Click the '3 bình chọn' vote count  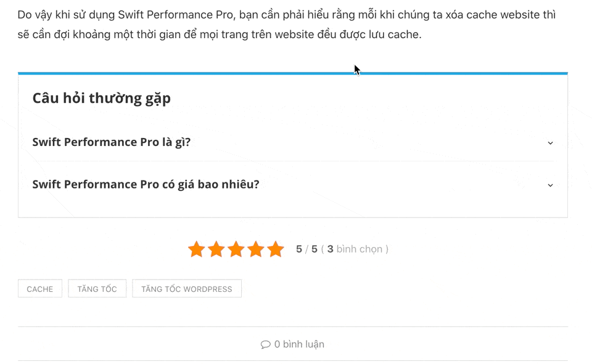click(356, 249)
